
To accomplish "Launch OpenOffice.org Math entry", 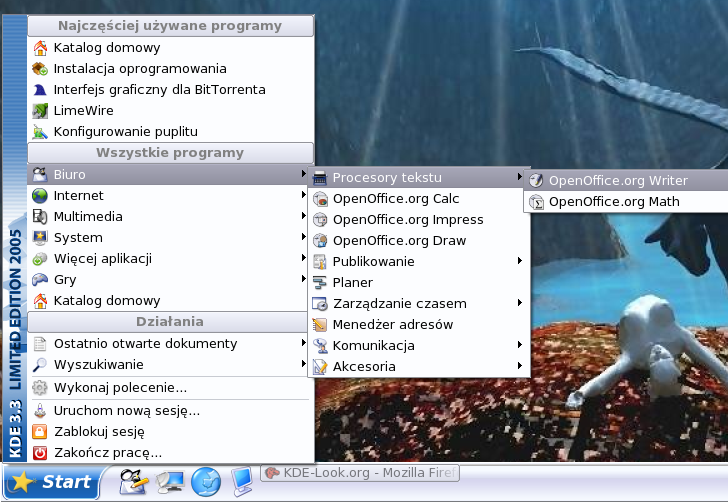I will coord(626,202).
